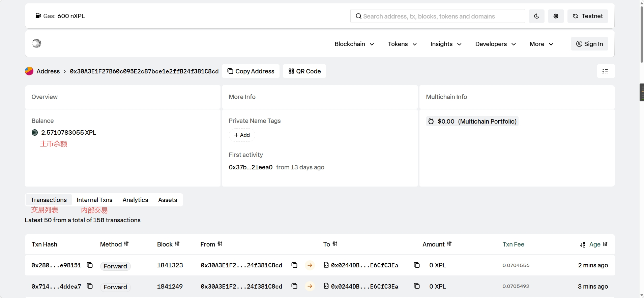Switch to the Analytics tab
Screen dimensions: 644x298
point(135,200)
